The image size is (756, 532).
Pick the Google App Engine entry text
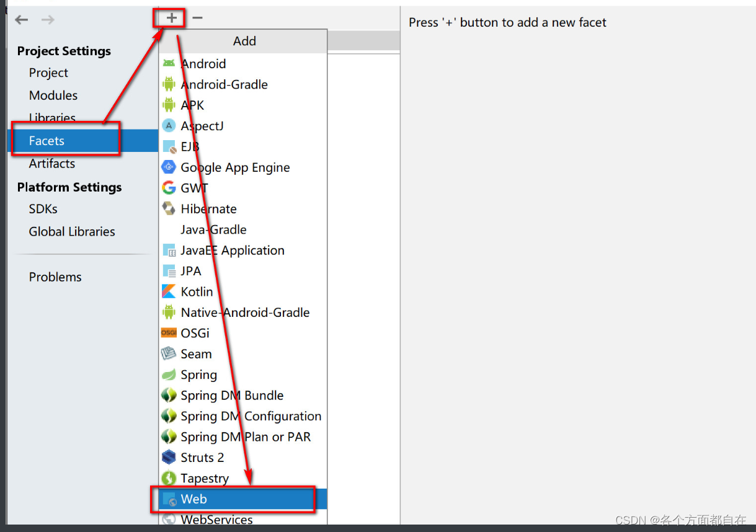coord(235,167)
